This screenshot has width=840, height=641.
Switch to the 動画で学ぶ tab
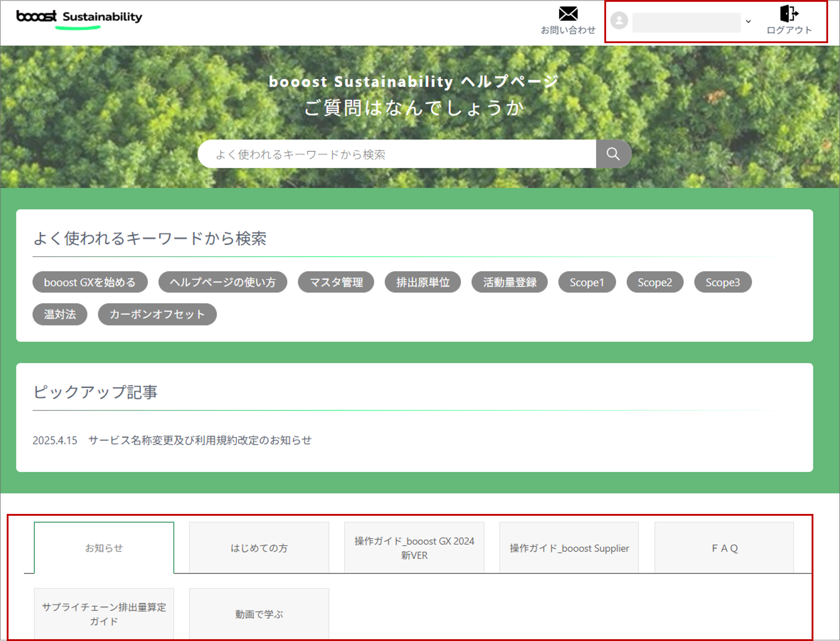(259, 614)
